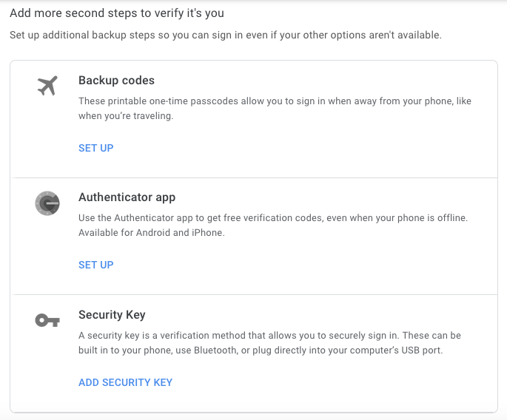Click the 'A security key is a verification method' line
Image resolution: width=507 pixels, height=420 pixels.
[x=269, y=336]
